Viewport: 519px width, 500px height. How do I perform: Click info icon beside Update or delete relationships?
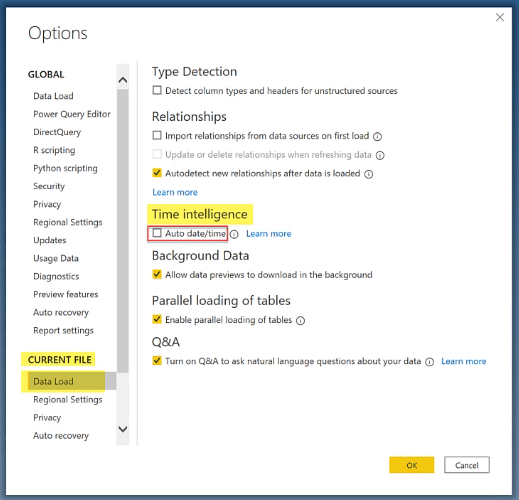click(x=380, y=155)
